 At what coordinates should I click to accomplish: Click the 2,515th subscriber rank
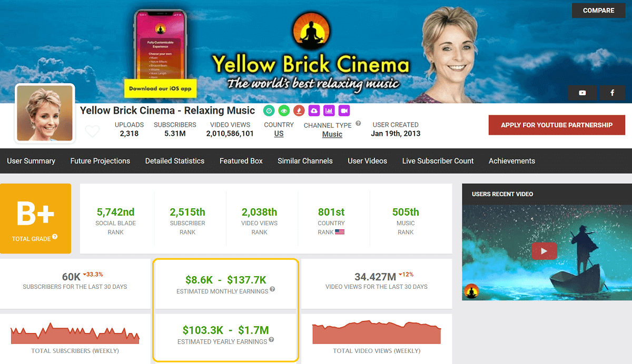point(187,212)
